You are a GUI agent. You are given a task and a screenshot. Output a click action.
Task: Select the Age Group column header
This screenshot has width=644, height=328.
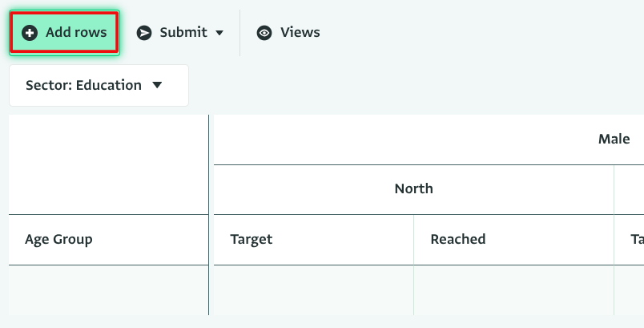(x=58, y=239)
